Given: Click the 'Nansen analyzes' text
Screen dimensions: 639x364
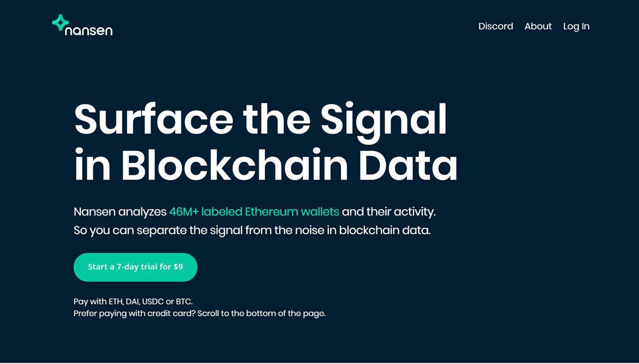Looking at the screenshot, I should (x=120, y=212).
